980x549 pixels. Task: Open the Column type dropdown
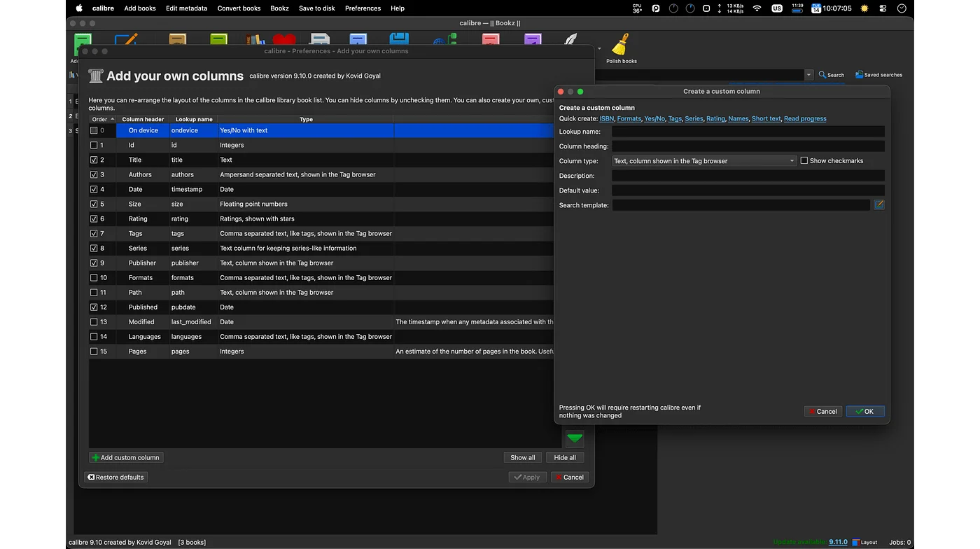pos(704,160)
